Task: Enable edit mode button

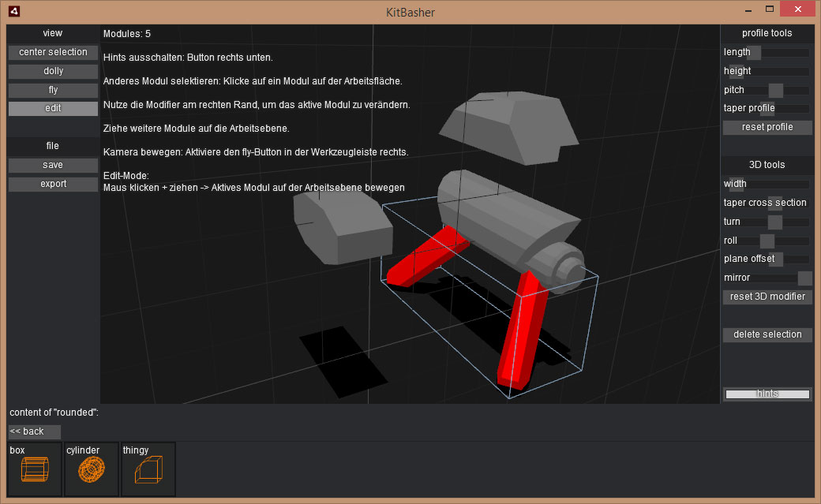Action: coord(53,109)
